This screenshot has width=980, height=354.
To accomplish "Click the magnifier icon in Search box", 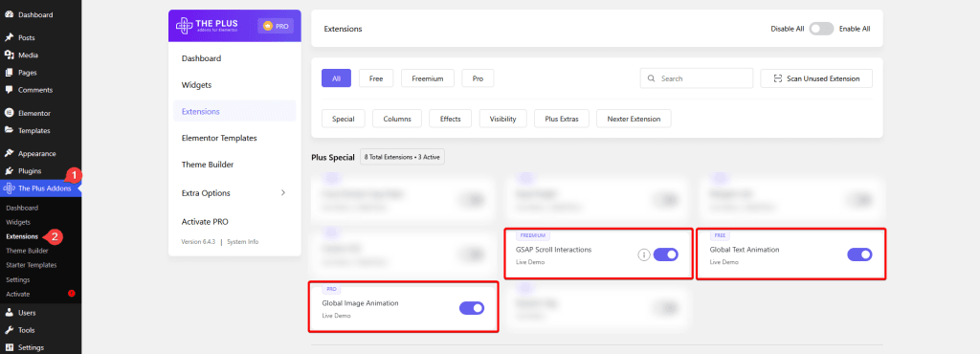I will pyautogui.click(x=651, y=78).
